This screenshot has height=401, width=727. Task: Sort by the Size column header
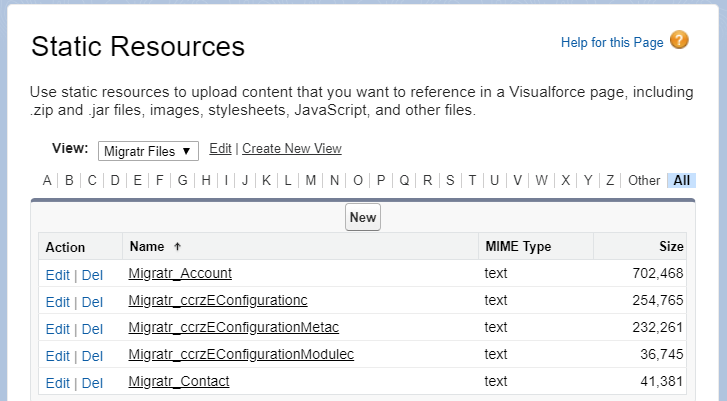(671, 247)
